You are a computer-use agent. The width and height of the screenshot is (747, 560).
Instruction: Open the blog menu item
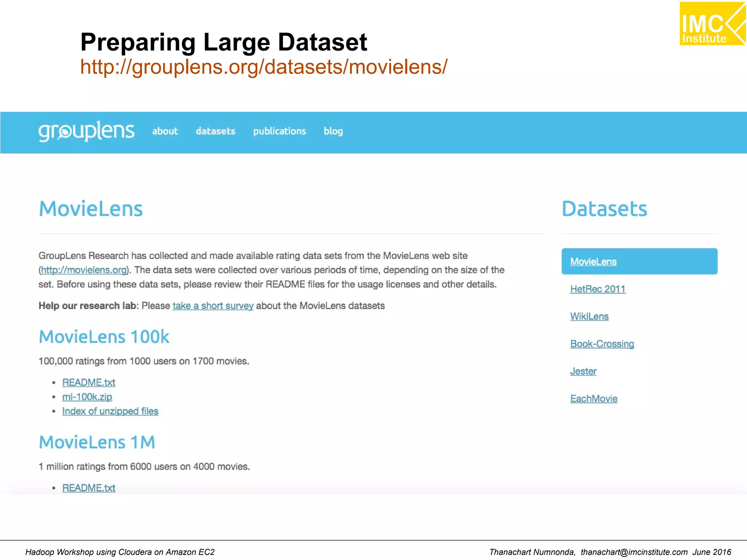(x=333, y=131)
